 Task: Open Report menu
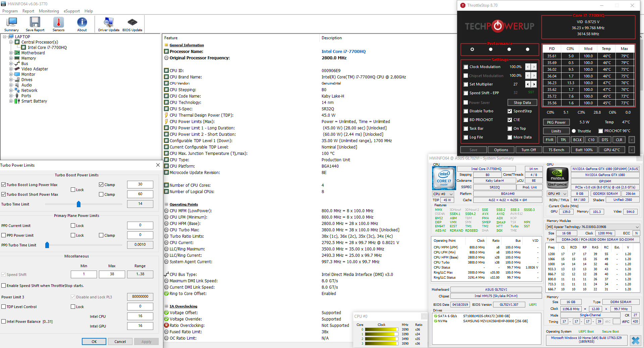28,11
